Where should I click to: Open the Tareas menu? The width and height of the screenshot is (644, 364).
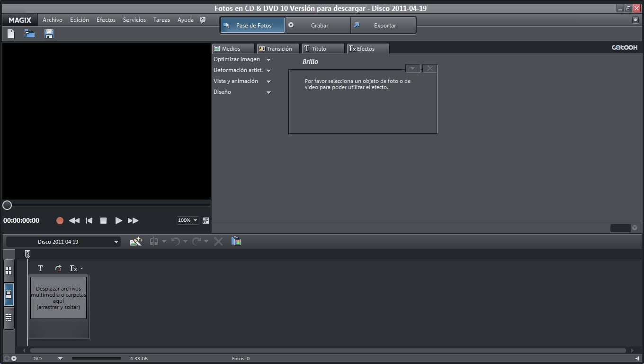pyautogui.click(x=161, y=20)
